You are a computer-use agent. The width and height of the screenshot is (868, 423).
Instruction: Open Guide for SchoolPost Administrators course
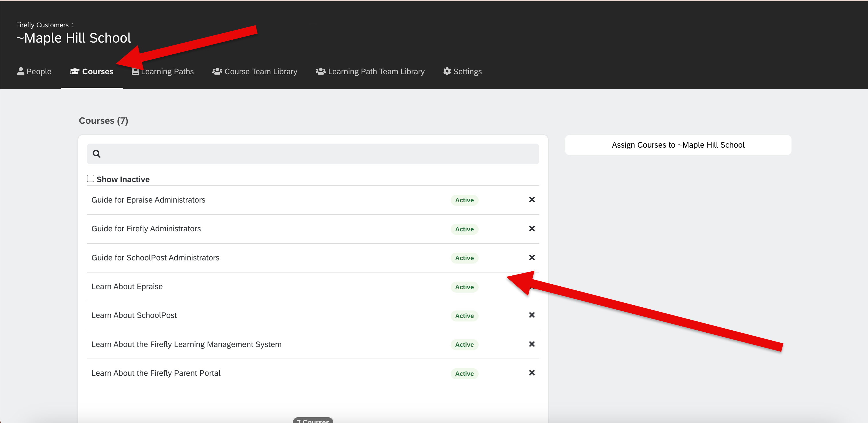pos(155,258)
